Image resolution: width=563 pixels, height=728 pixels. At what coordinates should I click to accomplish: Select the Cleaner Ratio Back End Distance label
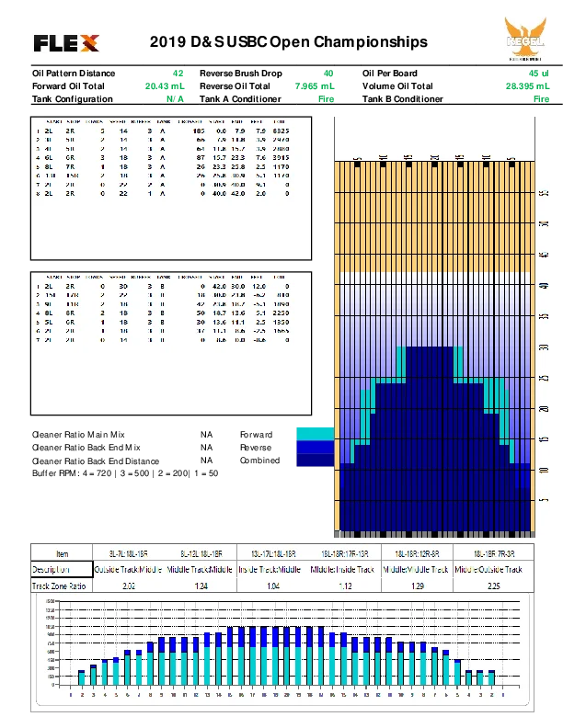[96, 461]
